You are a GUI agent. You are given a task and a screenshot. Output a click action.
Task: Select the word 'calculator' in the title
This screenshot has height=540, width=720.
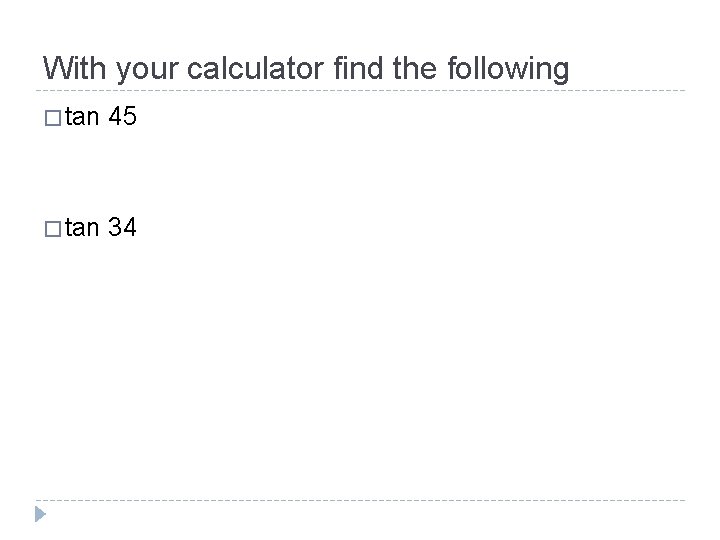click(x=255, y=68)
